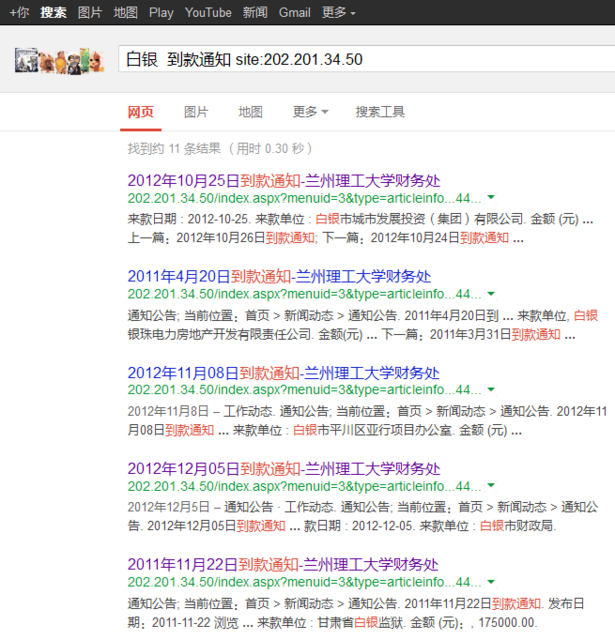Viewport: 615px width, 640px height.
Task: Open the 2012年11月08日到款通知 result link
Action: 283,373
